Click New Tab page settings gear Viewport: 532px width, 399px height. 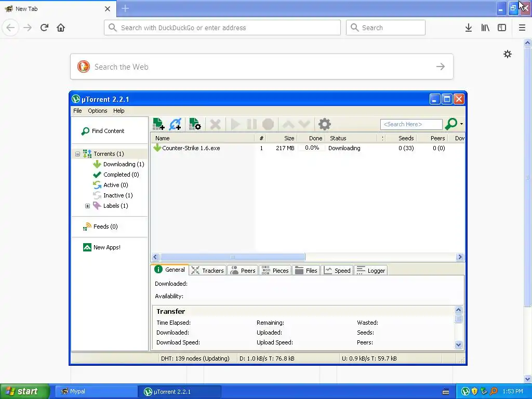click(x=507, y=54)
